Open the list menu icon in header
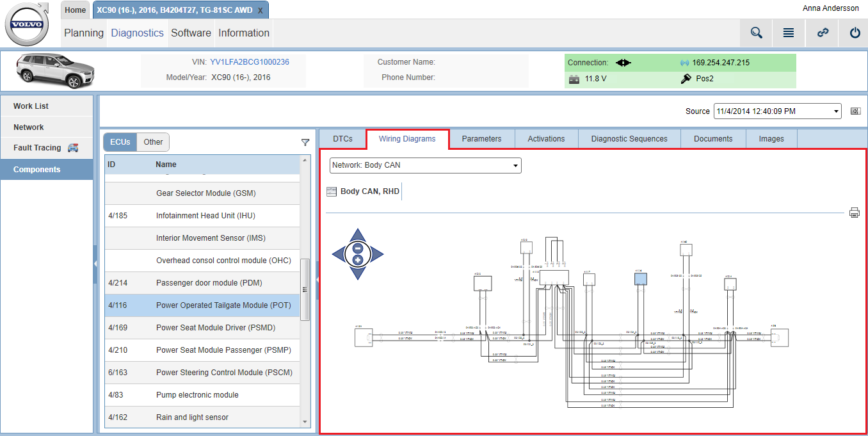Image resolution: width=868 pixels, height=436 pixels. 789,33
